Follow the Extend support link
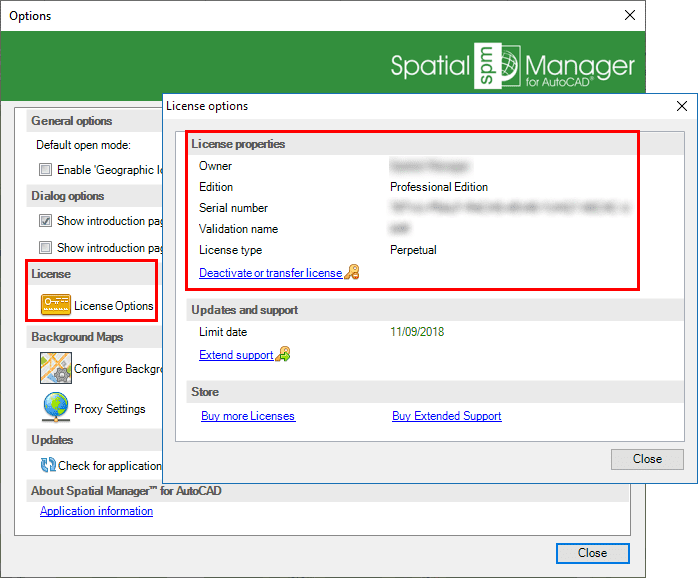Screen dimensions: 698x578 tap(236, 355)
